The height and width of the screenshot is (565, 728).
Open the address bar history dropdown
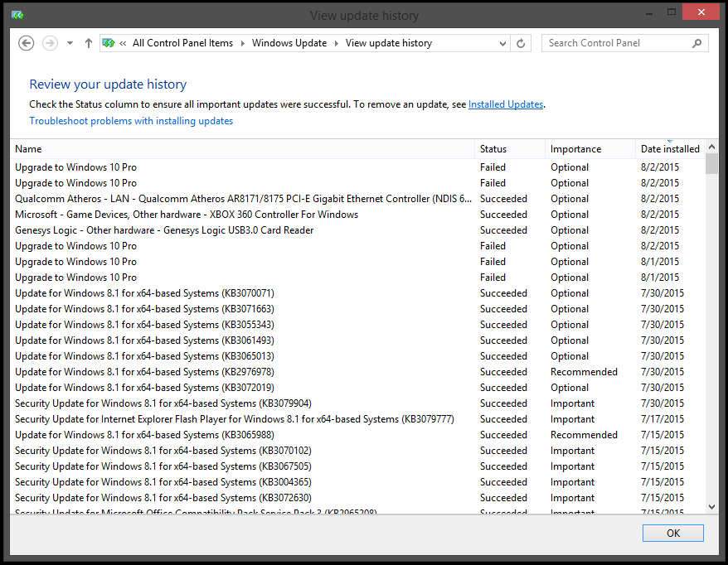(x=502, y=44)
